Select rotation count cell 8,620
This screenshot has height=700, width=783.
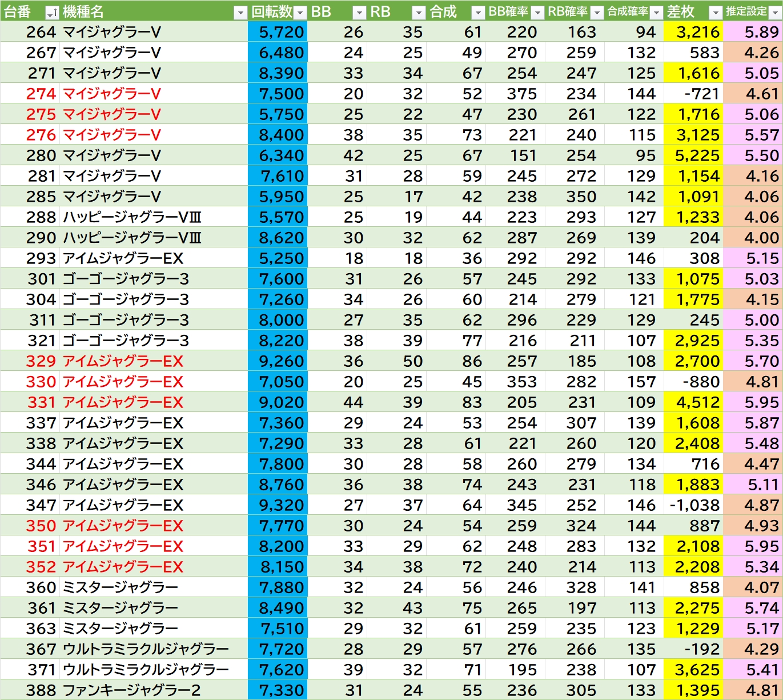(278, 238)
